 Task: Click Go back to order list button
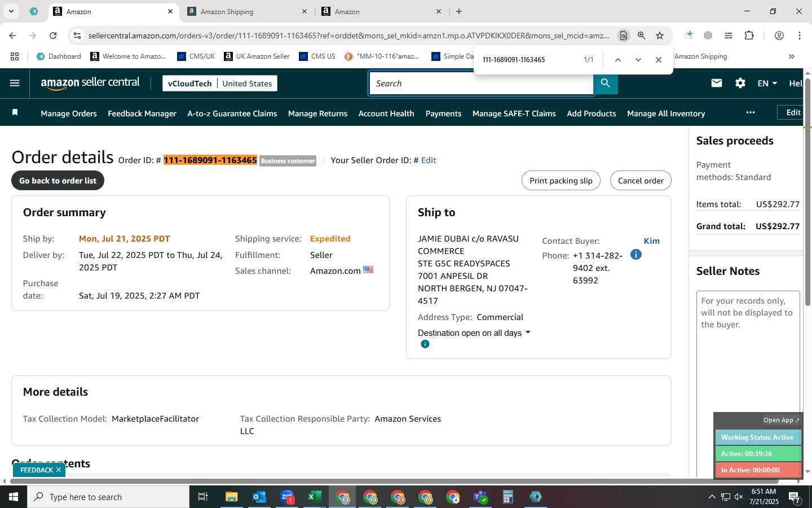point(58,181)
